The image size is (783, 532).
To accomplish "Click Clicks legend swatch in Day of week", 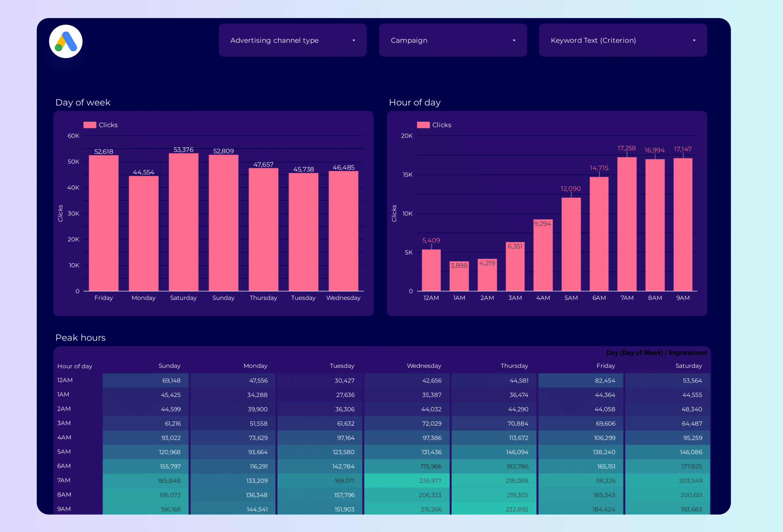I will [x=90, y=125].
